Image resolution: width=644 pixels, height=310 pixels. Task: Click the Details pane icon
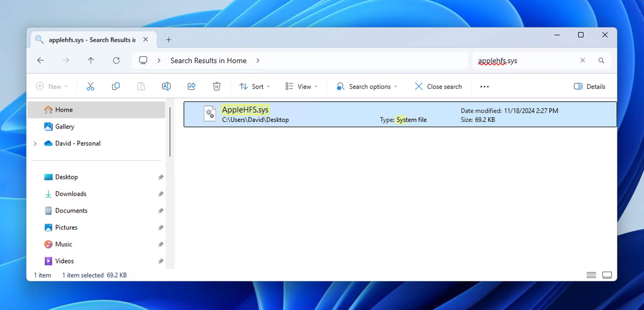tap(578, 86)
